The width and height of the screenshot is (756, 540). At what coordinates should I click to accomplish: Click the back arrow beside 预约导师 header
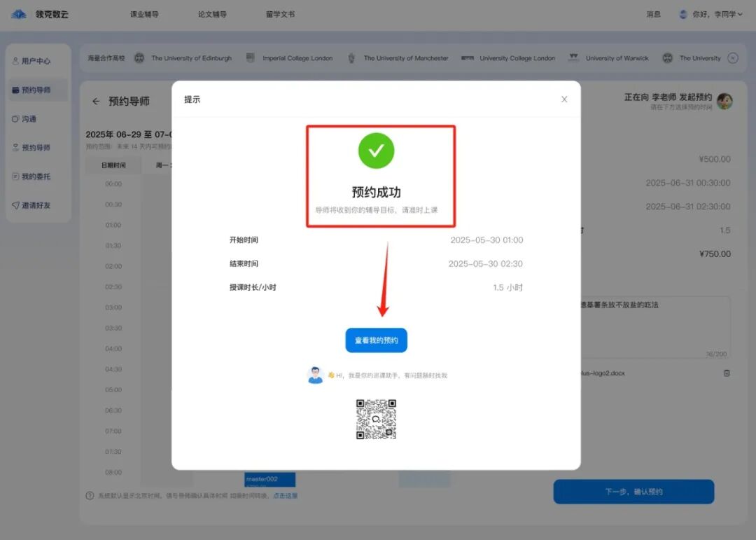pos(96,101)
